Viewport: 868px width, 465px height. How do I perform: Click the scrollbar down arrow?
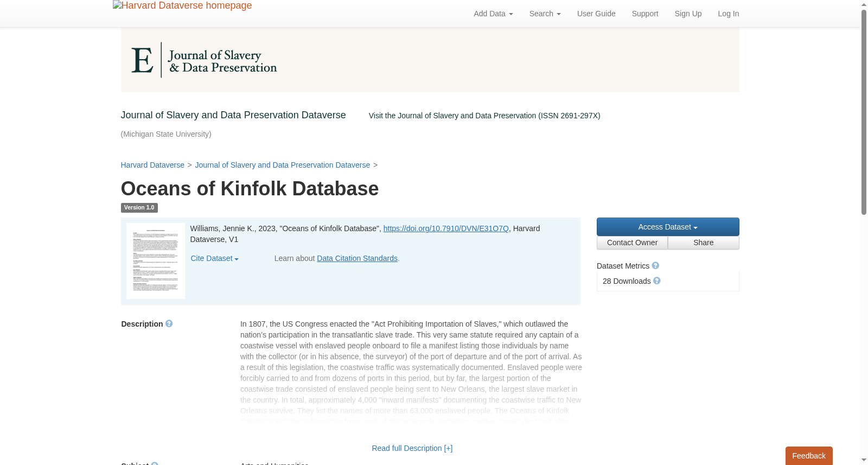(864, 460)
